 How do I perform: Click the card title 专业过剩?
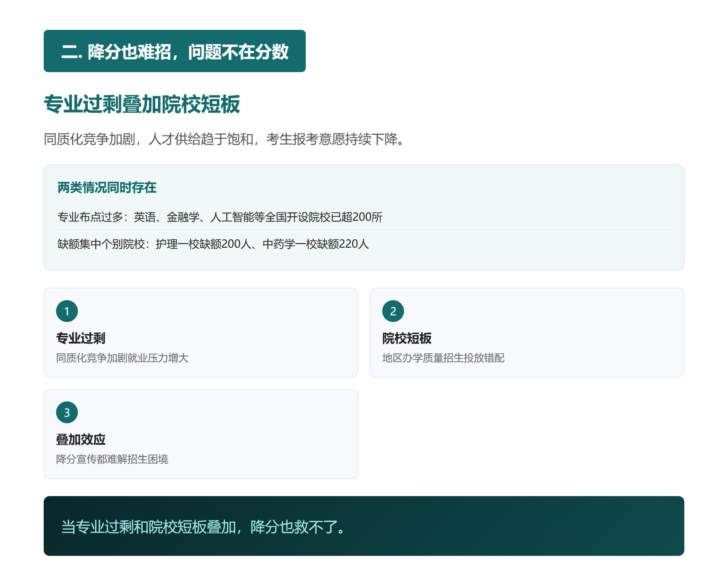[x=81, y=338]
